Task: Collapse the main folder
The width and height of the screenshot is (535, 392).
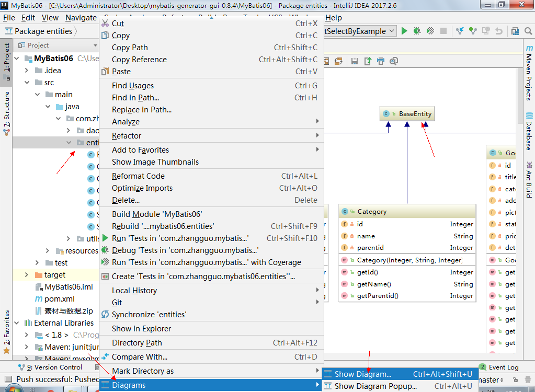Action: [x=37, y=95]
